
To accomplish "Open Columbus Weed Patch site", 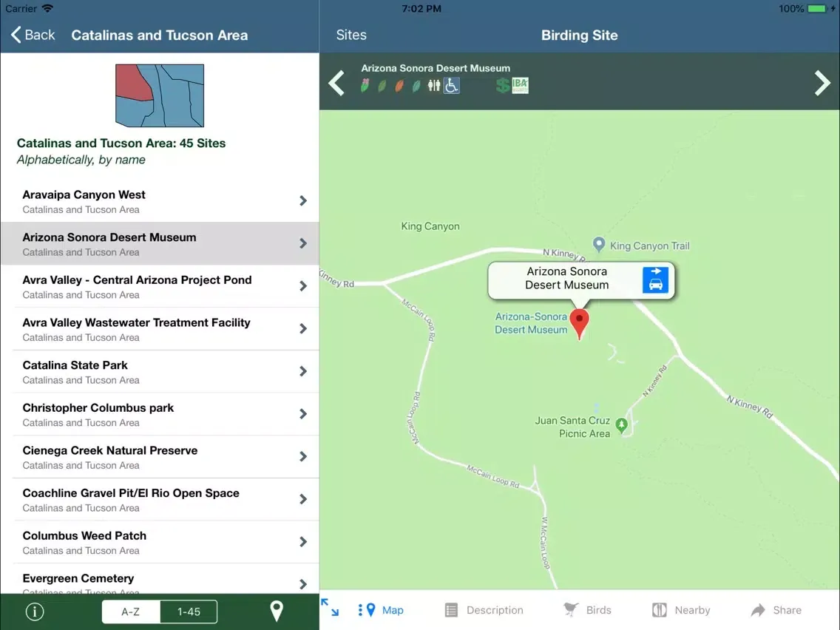I will [x=160, y=542].
